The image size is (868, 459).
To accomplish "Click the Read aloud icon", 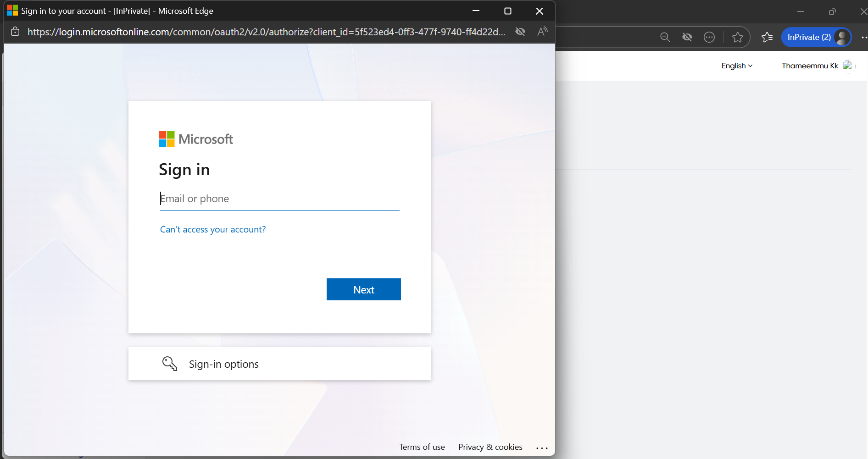I will [542, 32].
